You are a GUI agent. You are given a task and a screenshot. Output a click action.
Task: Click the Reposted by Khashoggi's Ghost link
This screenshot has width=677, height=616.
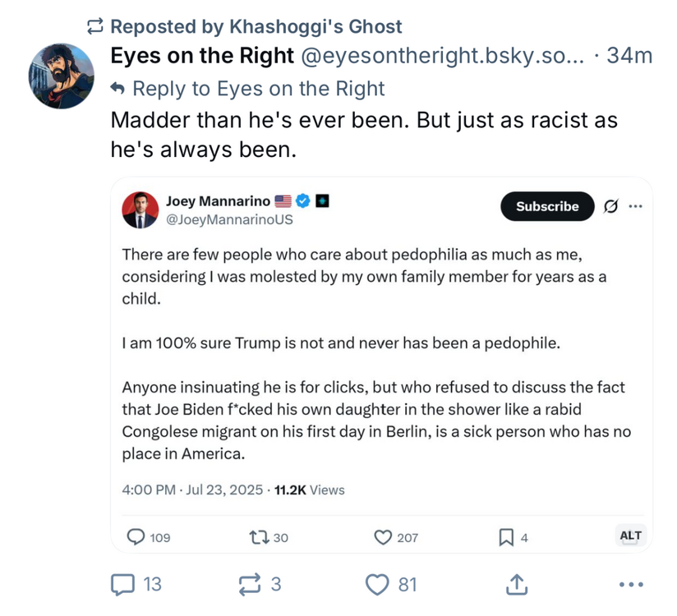pos(256,26)
